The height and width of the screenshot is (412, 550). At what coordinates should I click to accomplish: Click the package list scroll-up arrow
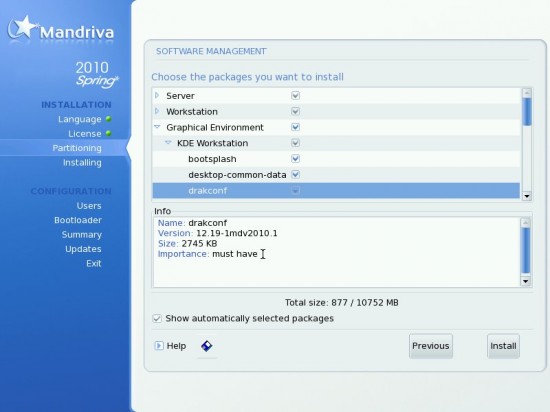click(x=527, y=93)
